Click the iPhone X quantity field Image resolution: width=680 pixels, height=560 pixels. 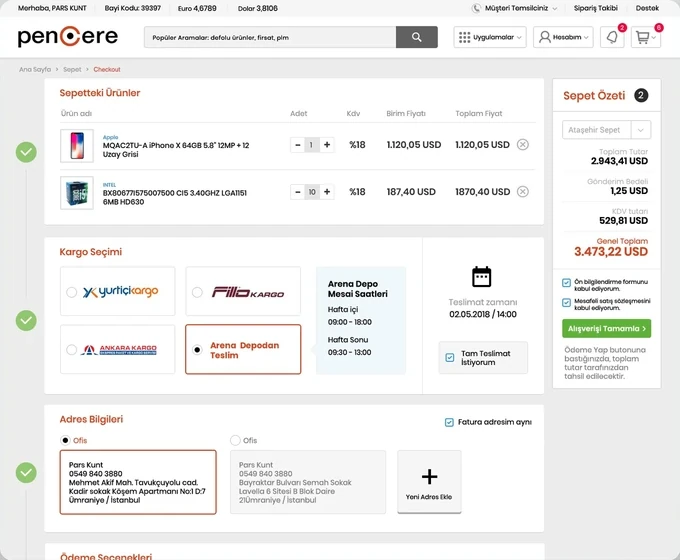[311, 145]
